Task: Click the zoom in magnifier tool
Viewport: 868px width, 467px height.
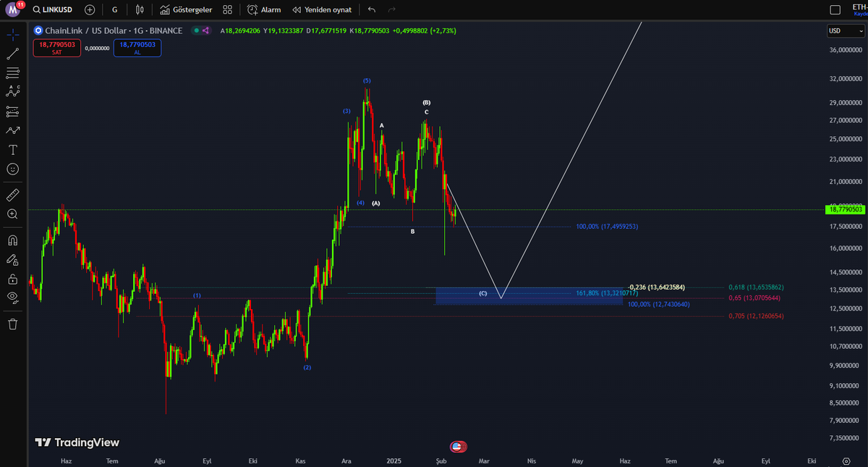Action: [x=12, y=214]
